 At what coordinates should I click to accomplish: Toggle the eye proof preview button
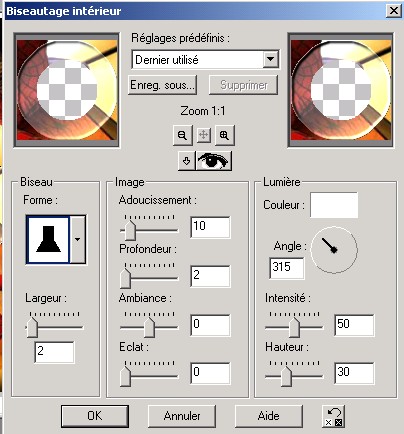pos(213,161)
